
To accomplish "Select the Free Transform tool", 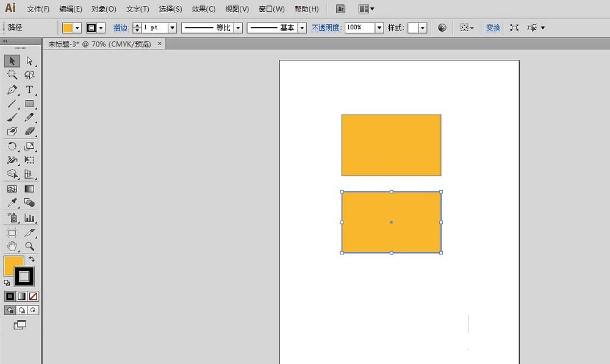I will [29, 160].
